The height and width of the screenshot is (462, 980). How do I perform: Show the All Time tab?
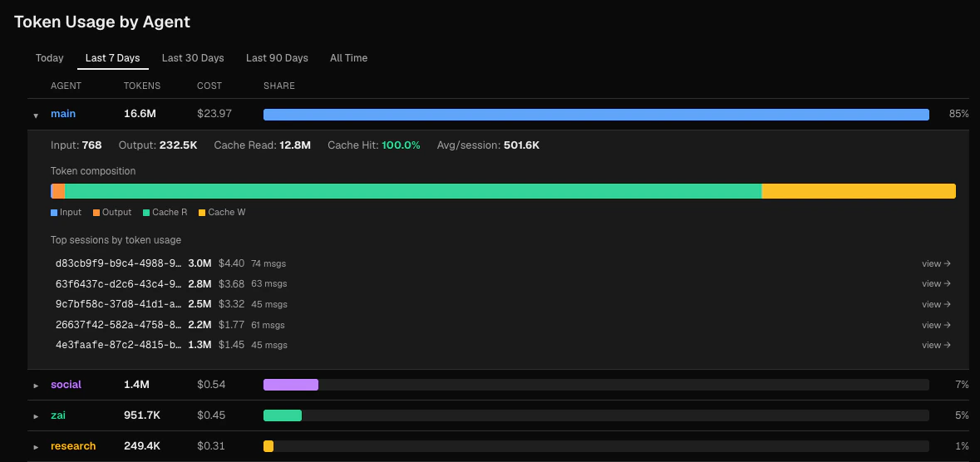(349, 58)
